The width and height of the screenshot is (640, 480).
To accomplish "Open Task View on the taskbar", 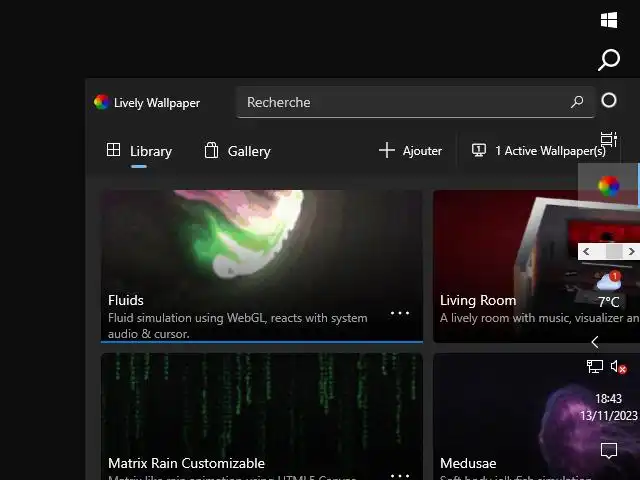I will point(609,140).
